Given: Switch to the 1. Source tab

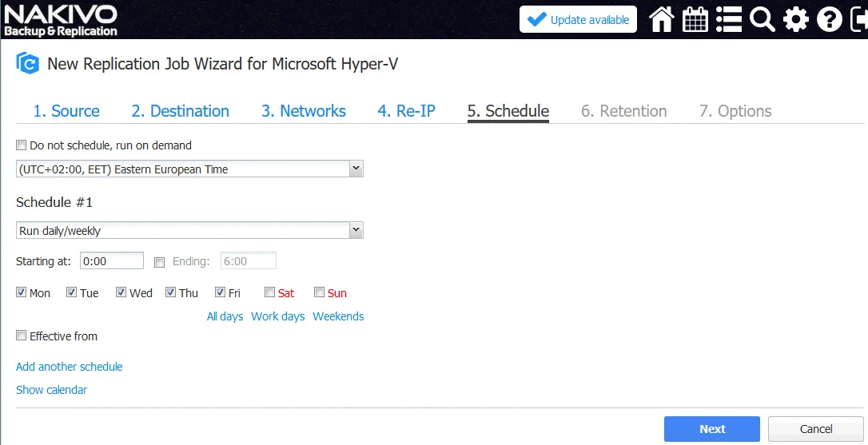Looking at the screenshot, I should click(66, 111).
